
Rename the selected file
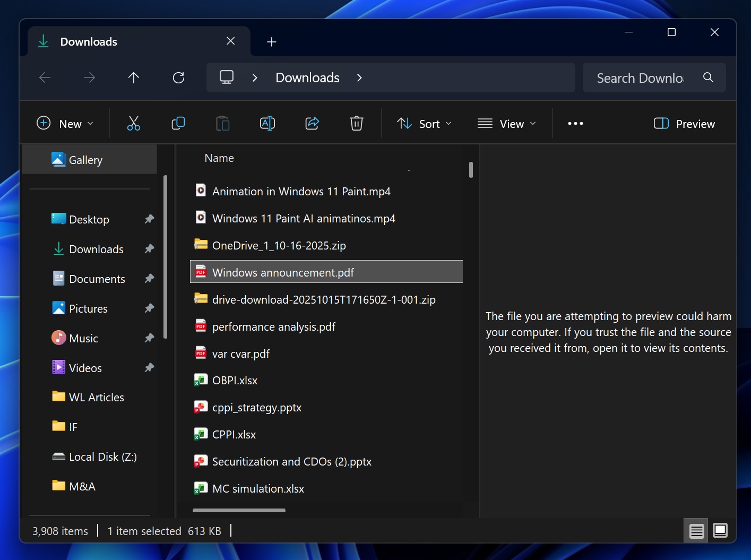click(x=267, y=123)
